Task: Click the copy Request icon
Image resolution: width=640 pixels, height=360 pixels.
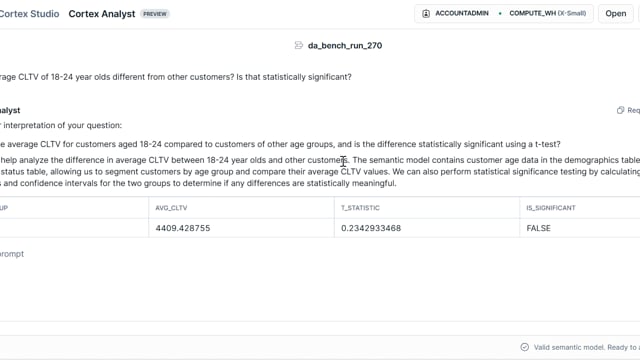Action: [620, 110]
